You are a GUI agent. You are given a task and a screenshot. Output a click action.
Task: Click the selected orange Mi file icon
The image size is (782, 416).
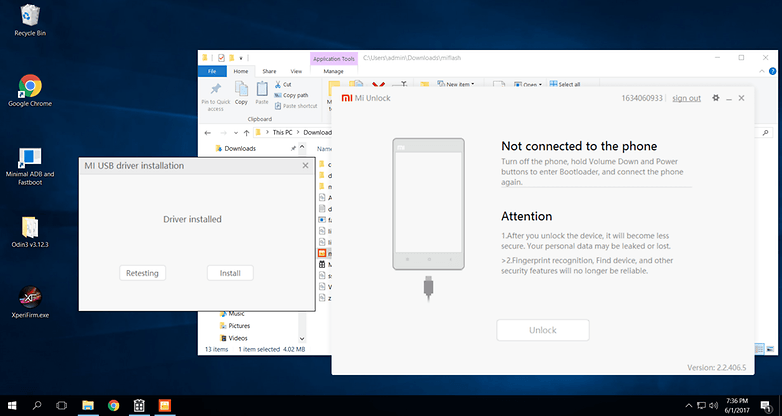pos(322,253)
